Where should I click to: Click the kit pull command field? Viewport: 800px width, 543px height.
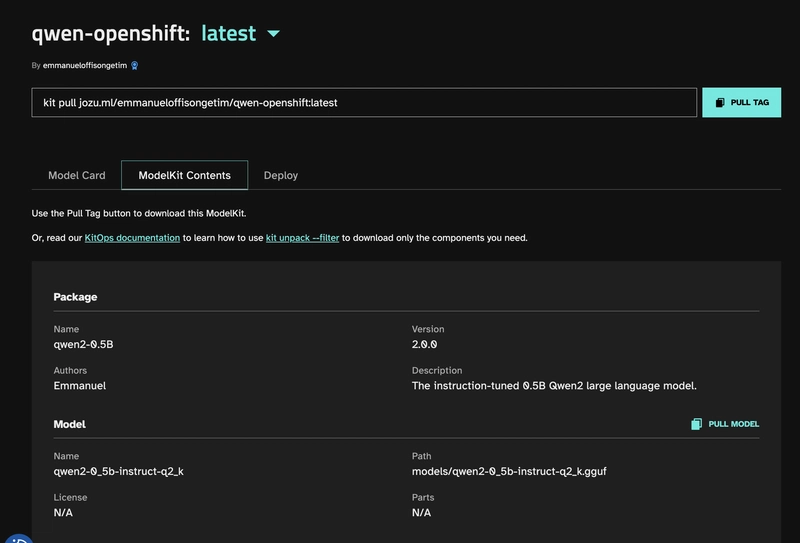click(364, 103)
